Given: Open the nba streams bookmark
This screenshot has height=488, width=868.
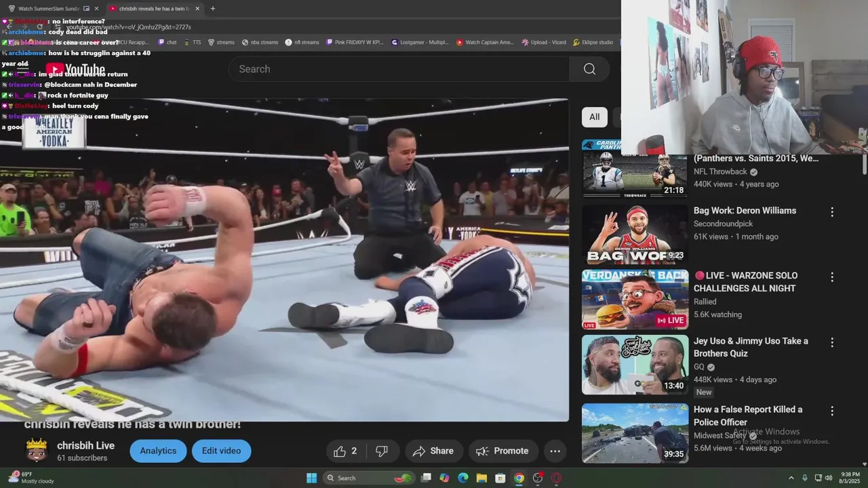Looking at the screenshot, I should tap(260, 42).
